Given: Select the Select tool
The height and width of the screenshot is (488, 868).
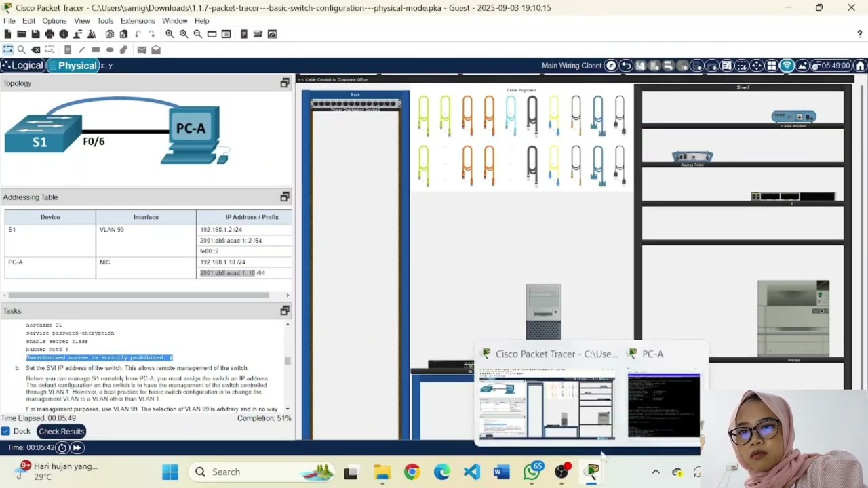Looking at the screenshot, I should coord(7,49).
